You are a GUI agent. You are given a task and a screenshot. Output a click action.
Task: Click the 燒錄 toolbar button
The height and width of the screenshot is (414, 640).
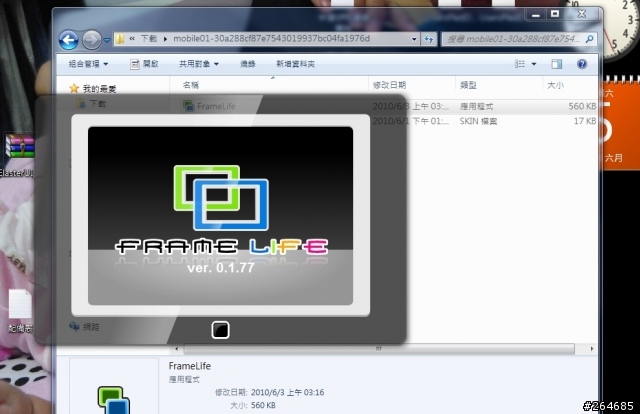(x=247, y=64)
